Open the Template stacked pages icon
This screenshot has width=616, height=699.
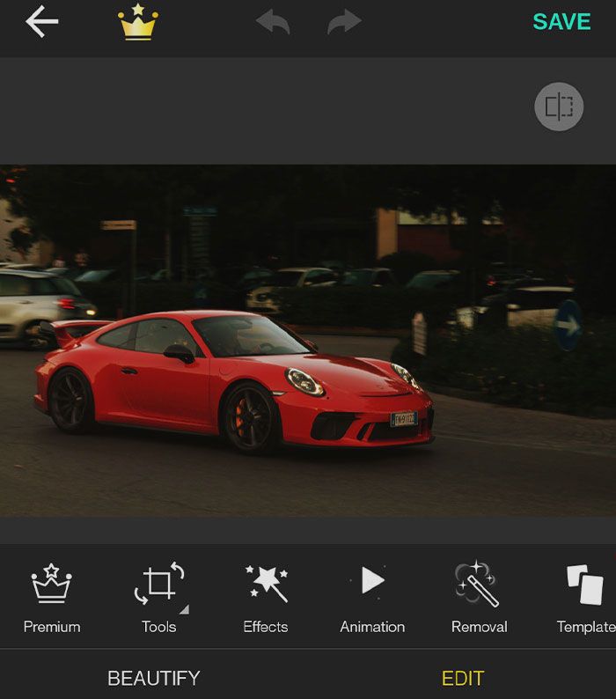click(x=584, y=584)
